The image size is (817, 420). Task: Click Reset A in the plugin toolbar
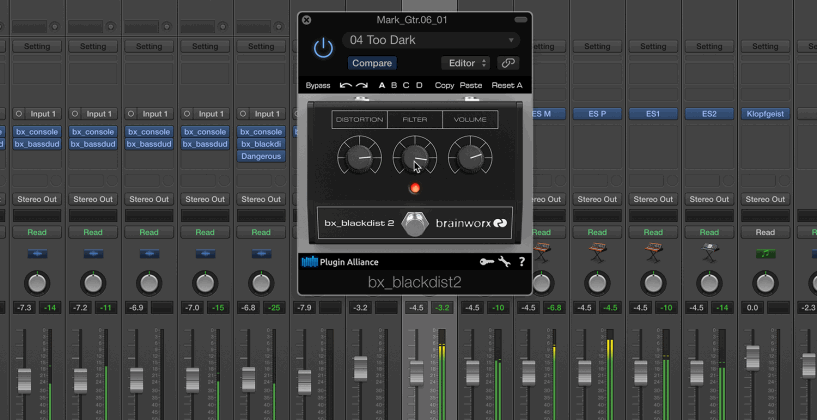pyautogui.click(x=507, y=85)
